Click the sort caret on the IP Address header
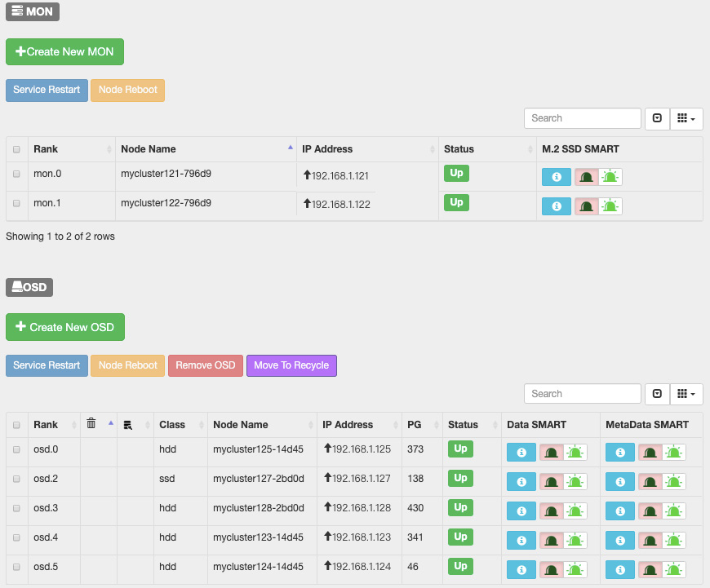 pos(433,149)
